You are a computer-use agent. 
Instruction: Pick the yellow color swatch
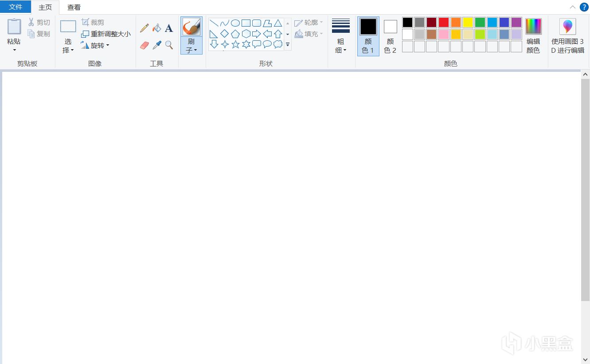(x=468, y=22)
